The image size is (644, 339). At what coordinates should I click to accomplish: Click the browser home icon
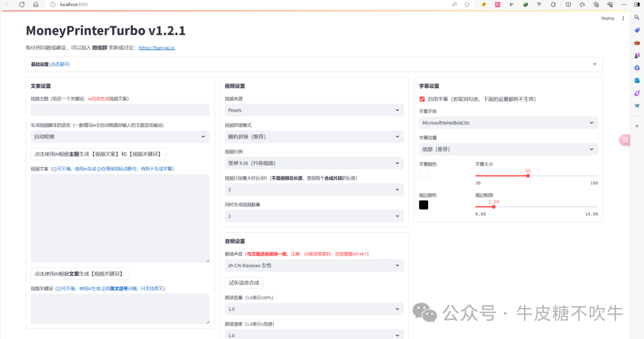point(36,5)
